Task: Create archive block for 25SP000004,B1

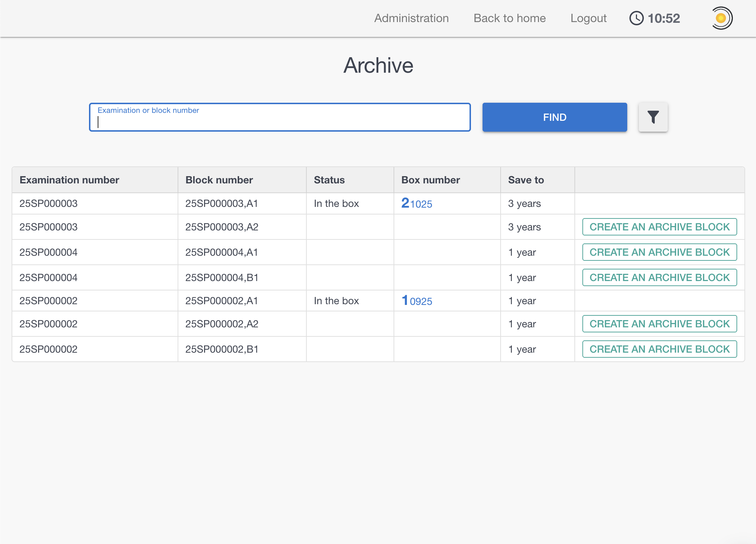Action: [659, 277]
